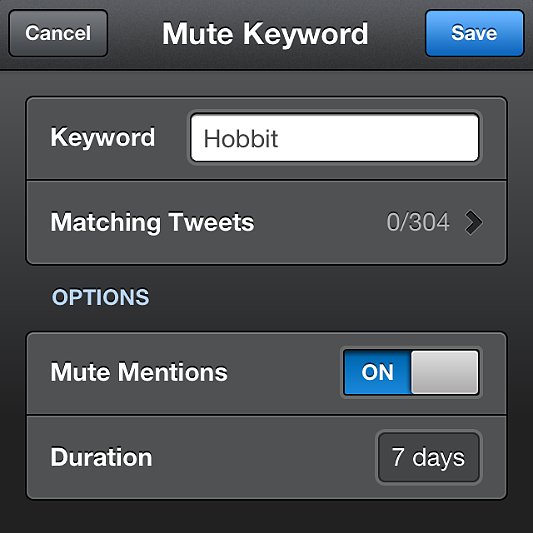The height and width of the screenshot is (533, 533).
Task: Tap the grey knob of Mute Mentions switch
Action: pos(445,373)
